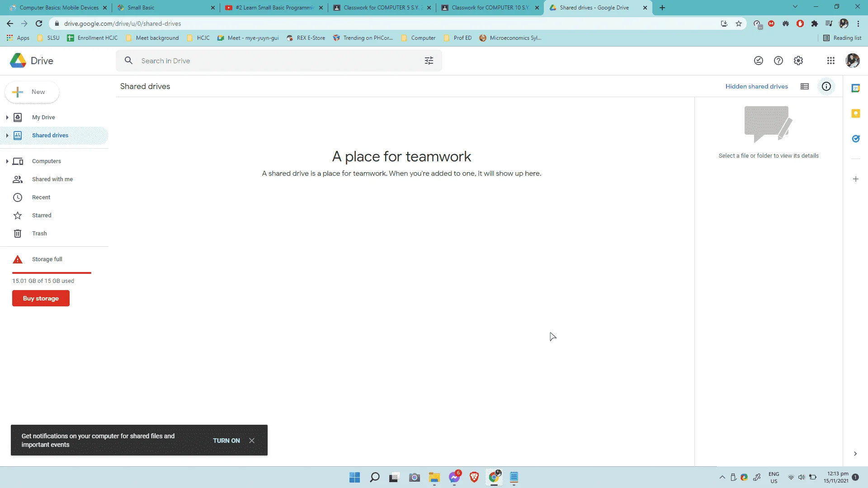Open the REX E-Store bookmark

tap(306, 38)
